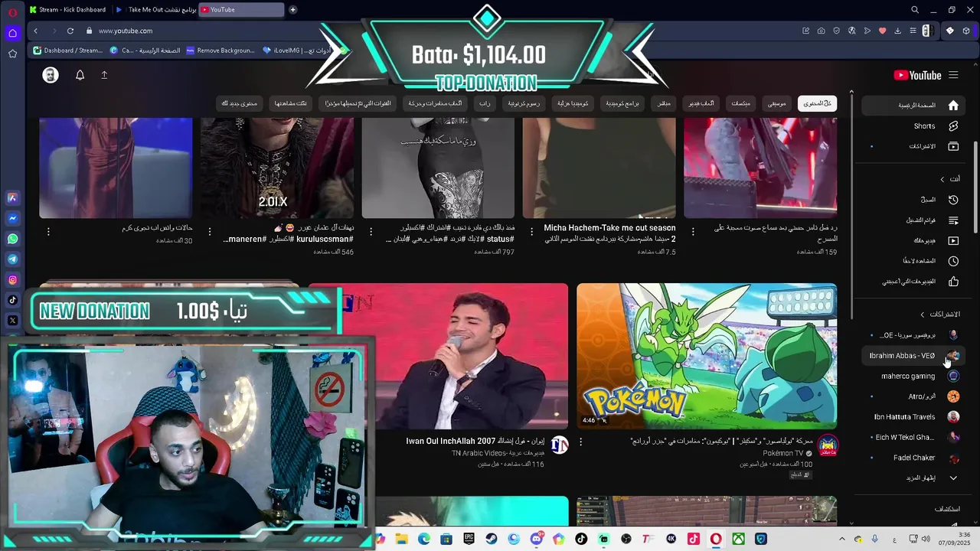Screen dimensions: 980x551
Task: Open Pokémon TV channel link
Action: [783, 453]
